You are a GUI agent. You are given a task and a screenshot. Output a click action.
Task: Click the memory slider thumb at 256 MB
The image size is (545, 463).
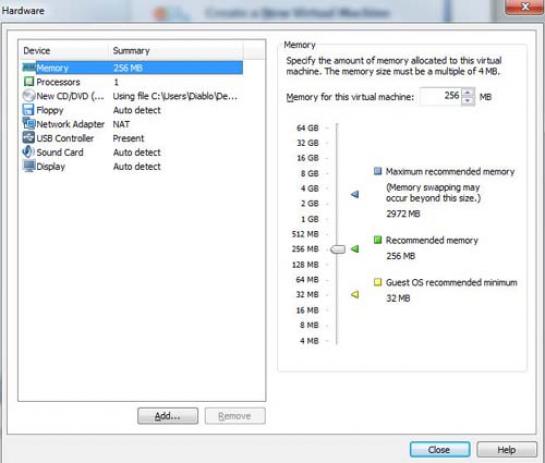337,249
